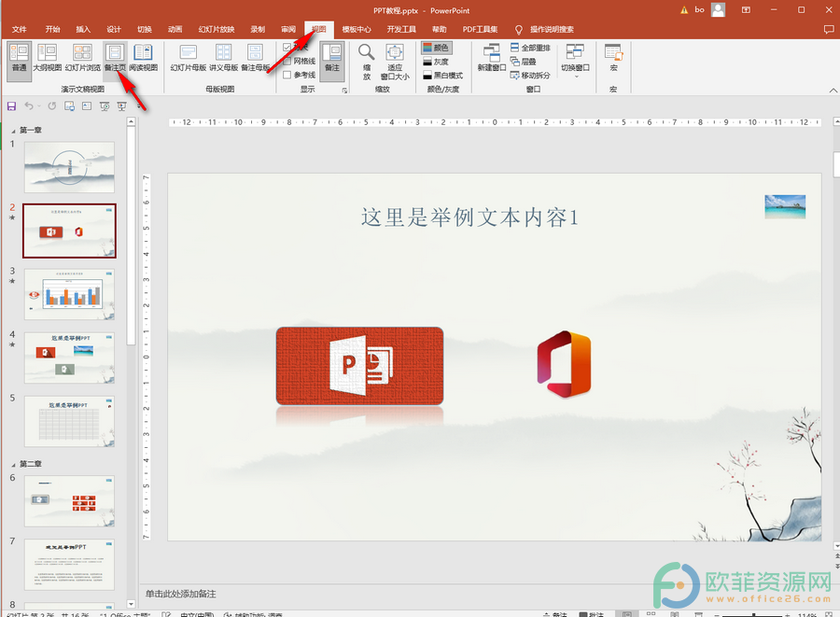
Task: Click the zoom slider in status bar
Action: click(752, 615)
